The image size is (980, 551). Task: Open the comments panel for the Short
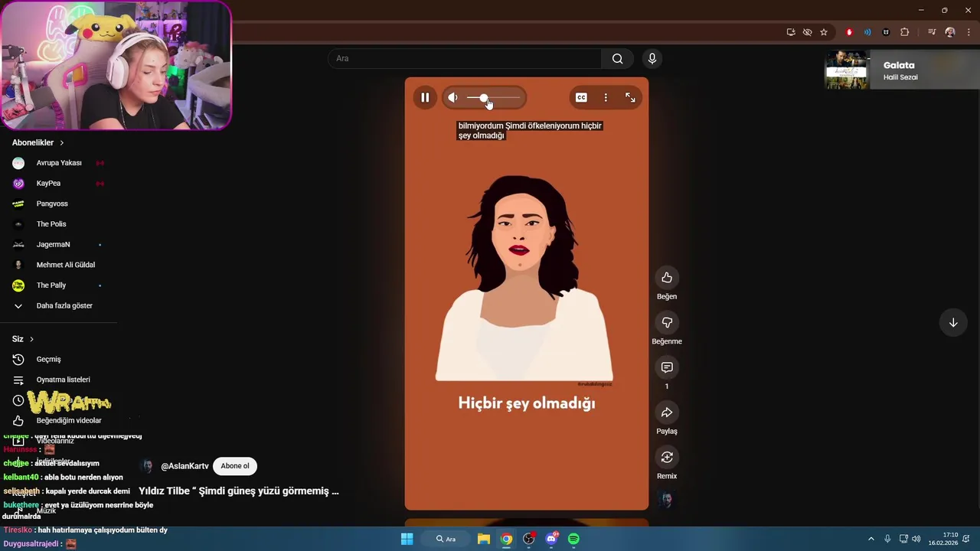667,367
